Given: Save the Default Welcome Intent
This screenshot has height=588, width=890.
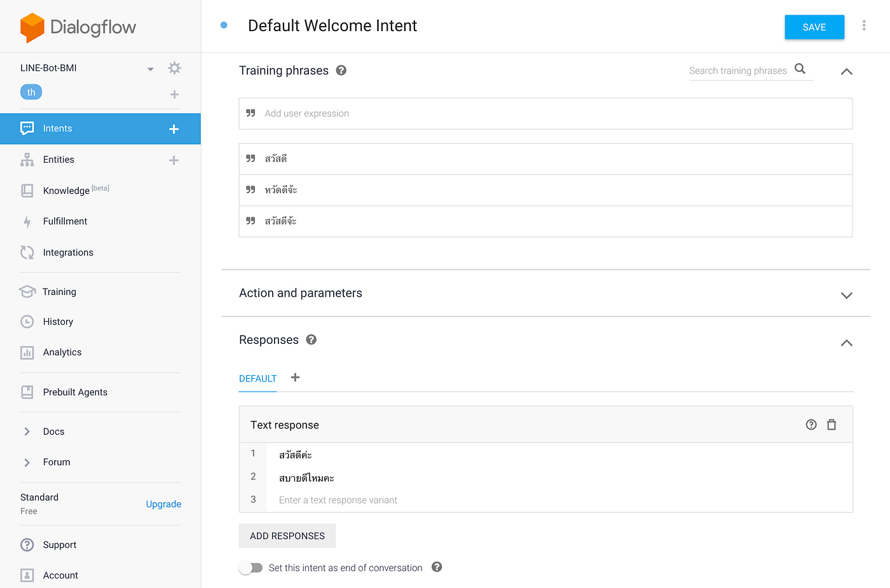Looking at the screenshot, I should [814, 27].
